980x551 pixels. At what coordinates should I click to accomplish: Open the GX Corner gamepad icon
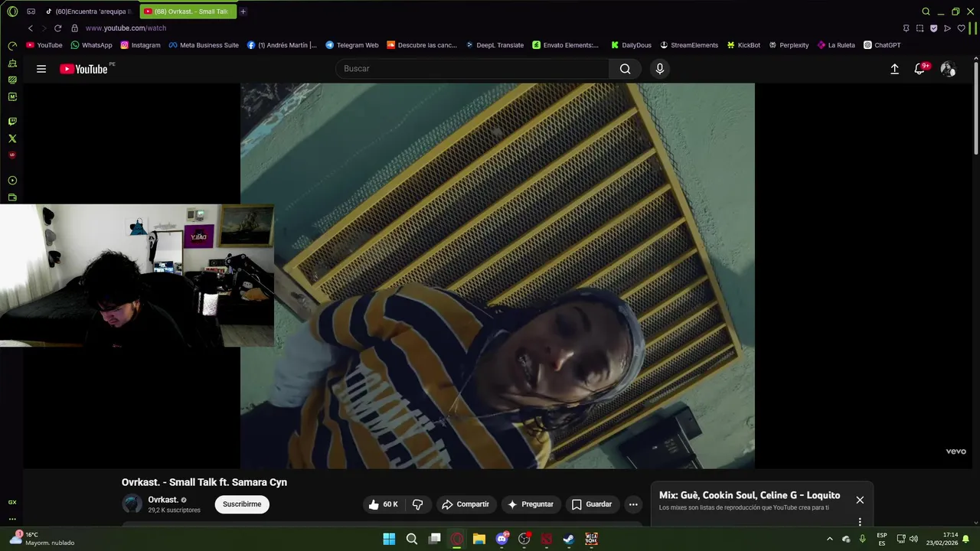[x=31, y=11]
